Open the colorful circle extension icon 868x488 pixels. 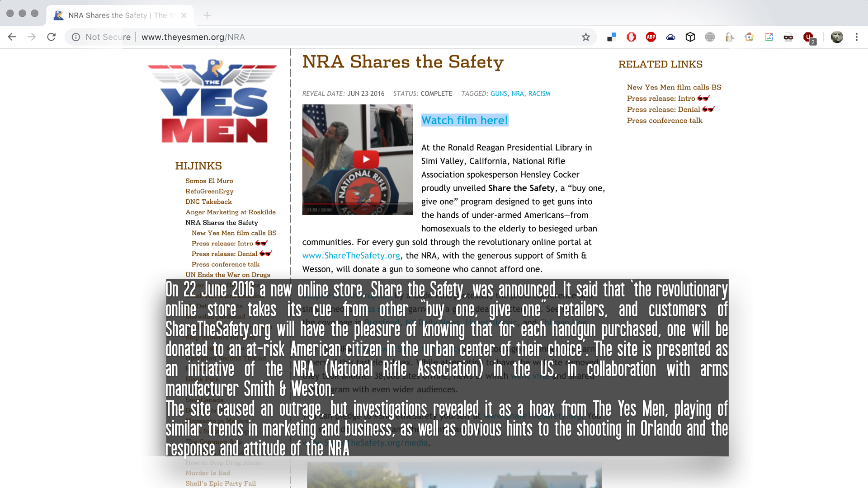[749, 37]
